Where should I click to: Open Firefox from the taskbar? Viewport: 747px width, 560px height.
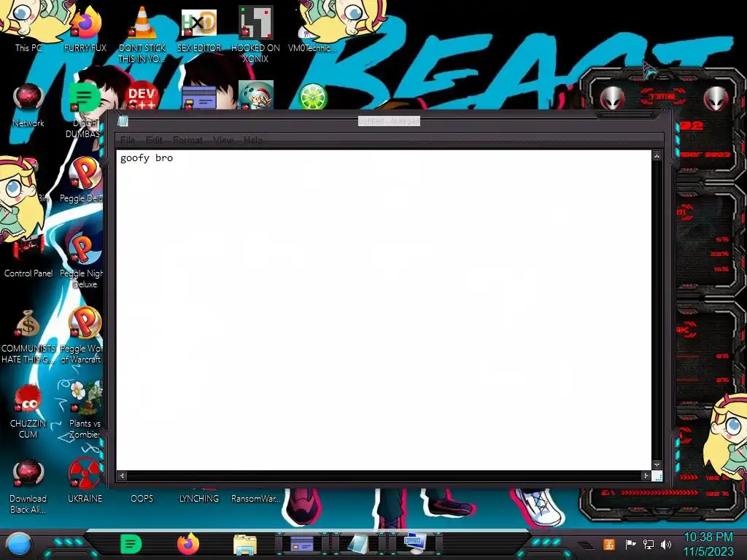point(187,544)
